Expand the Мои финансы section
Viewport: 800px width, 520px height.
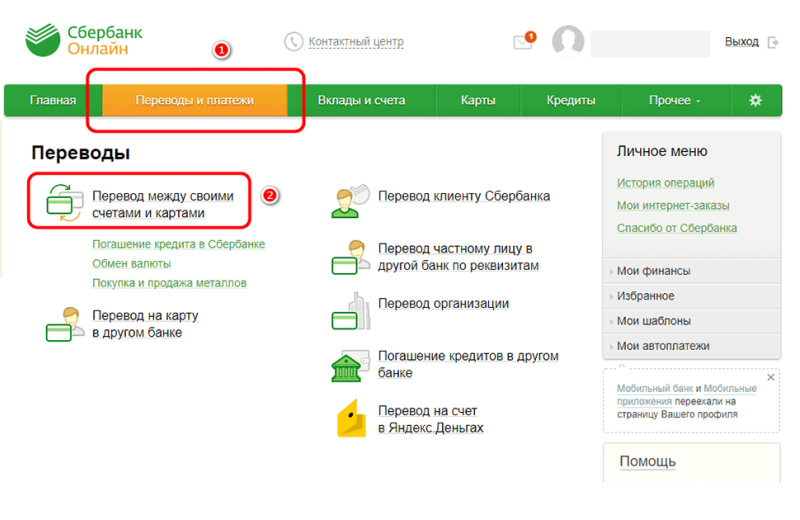(x=653, y=271)
